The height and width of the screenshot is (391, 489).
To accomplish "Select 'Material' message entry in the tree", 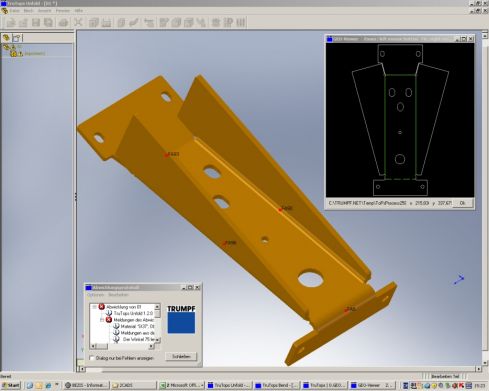I will pos(137,326).
